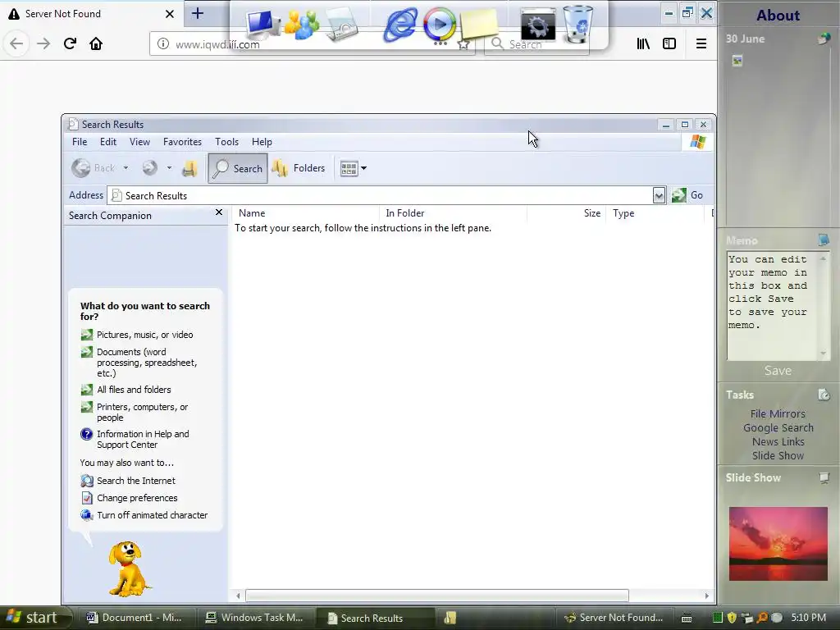Sort results by Type column
This screenshot has width=840, height=630.
click(x=655, y=213)
